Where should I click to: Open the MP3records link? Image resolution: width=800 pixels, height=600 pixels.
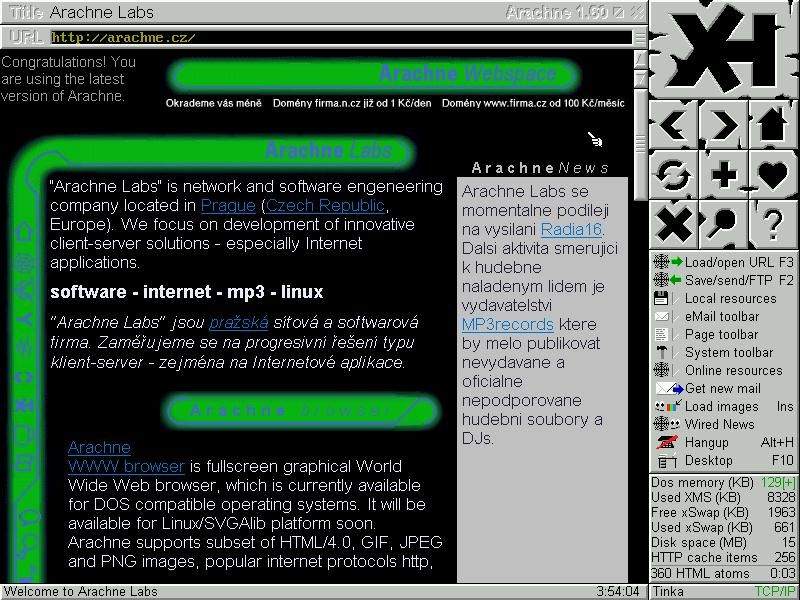click(508, 324)
